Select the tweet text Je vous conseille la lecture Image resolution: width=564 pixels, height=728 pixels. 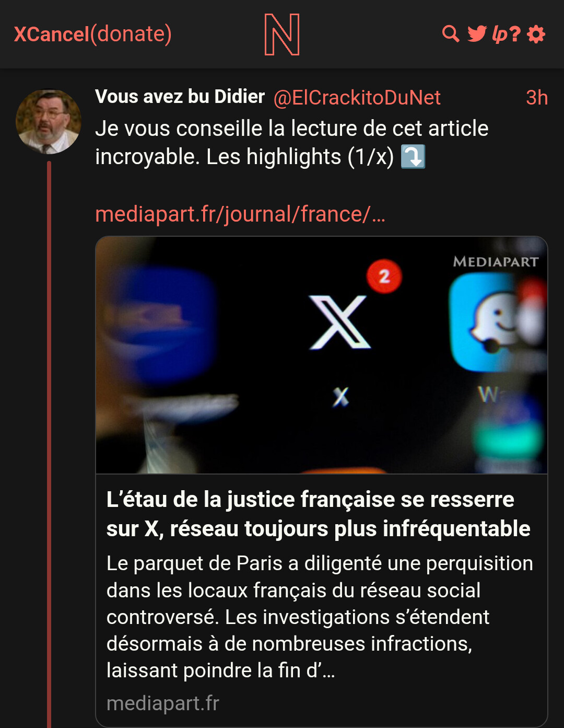pos(292,142)
